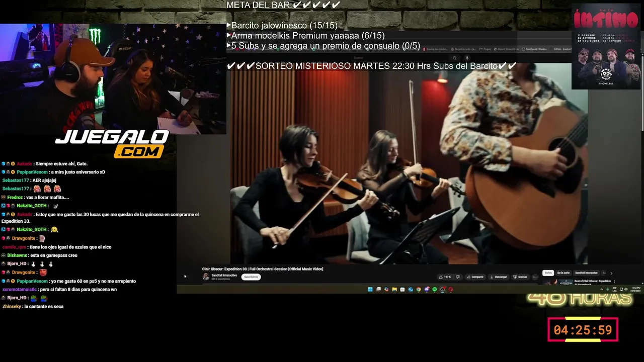Screen dimensions: 644x362
Task: Click chat message from Zhinseky
Action: pos(33,306)
